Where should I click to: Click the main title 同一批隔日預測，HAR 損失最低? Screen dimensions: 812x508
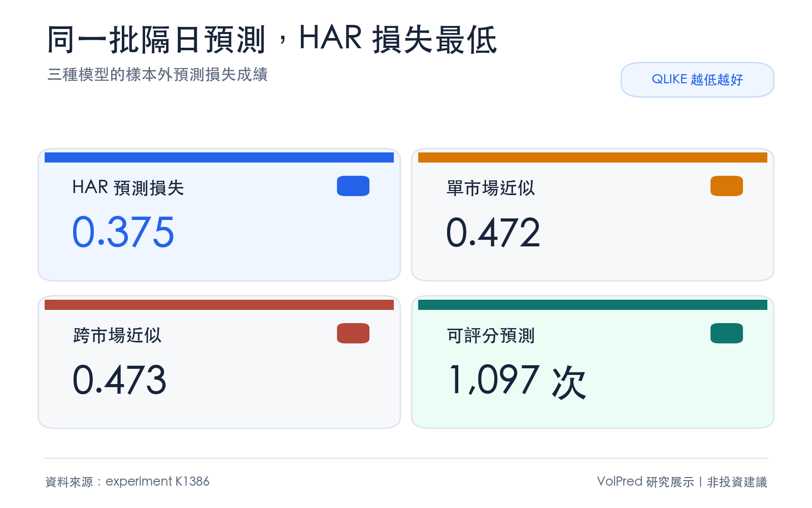click(x=272, y=39)
